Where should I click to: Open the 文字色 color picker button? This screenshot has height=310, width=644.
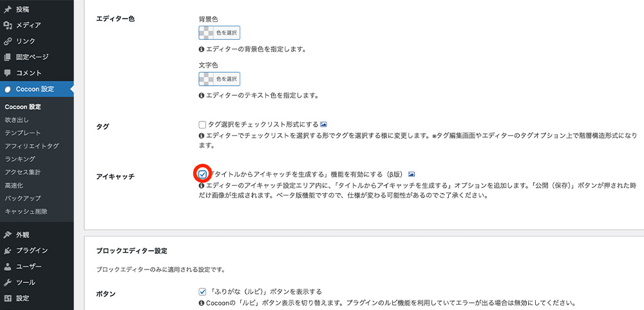[219, 79]
